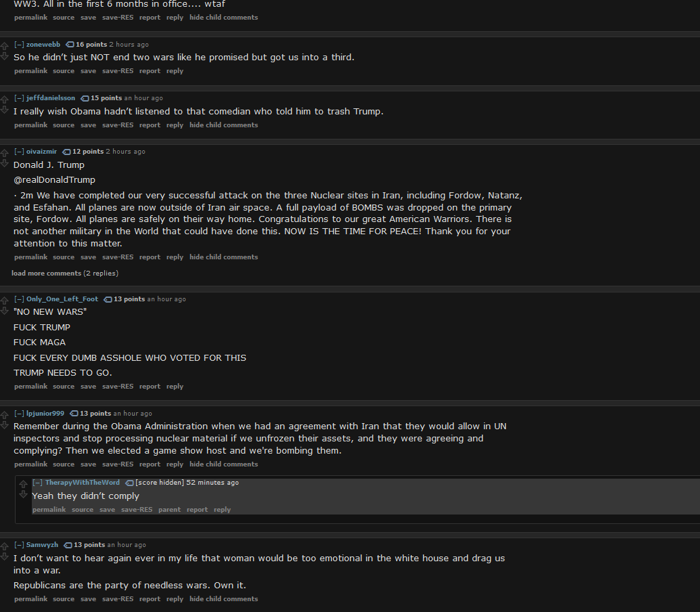This screenshot has width=700, height=612.
Task: Upvote lpjunior999's comment
Action: 5,415
